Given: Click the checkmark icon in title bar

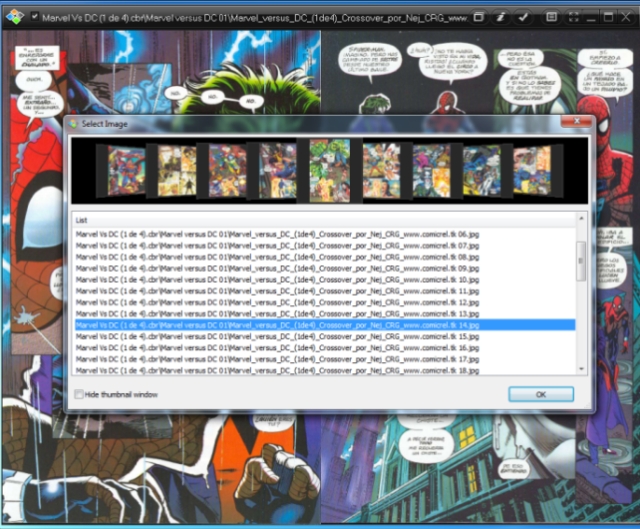Looking at the screenshot, I should pyautogui.click(x=523, y=17).
